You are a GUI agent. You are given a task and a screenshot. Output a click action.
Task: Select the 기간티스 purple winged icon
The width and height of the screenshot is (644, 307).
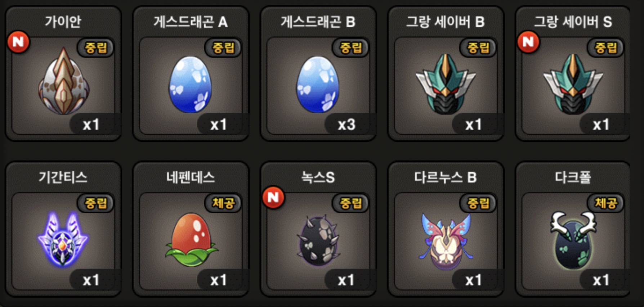tap(63, 239)
